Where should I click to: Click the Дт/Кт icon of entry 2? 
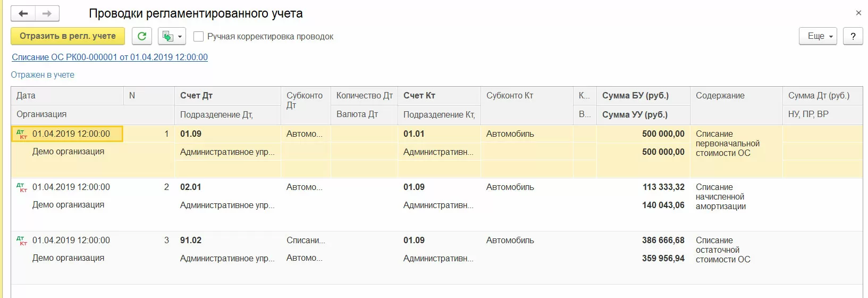point(22,187)
